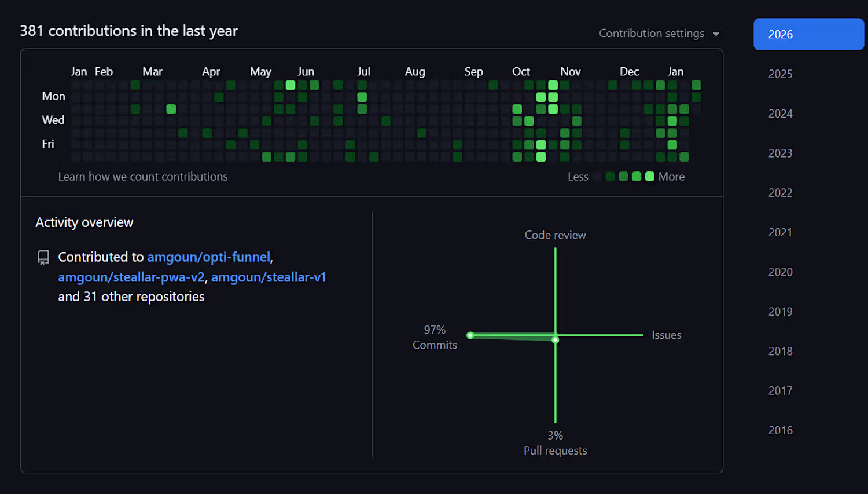Select year 2018 from the year list
Screen dimensions: 868x494
coord(780,352)
